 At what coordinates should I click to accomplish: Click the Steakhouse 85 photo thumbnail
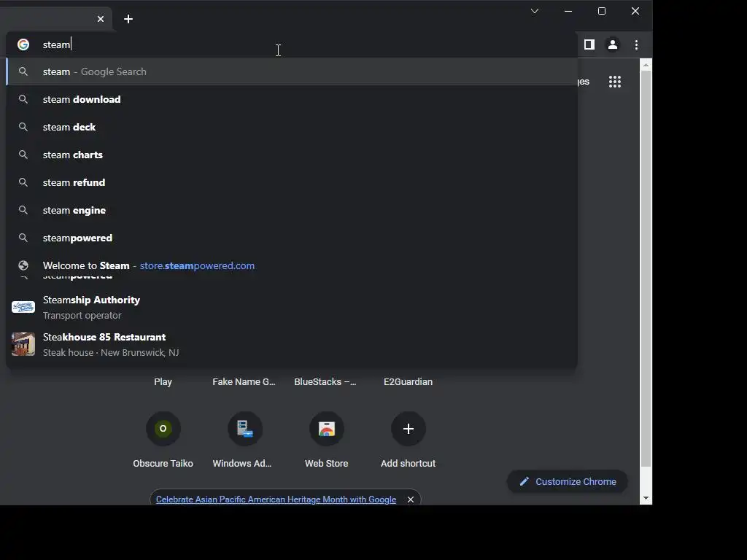(x=23, y=344)
